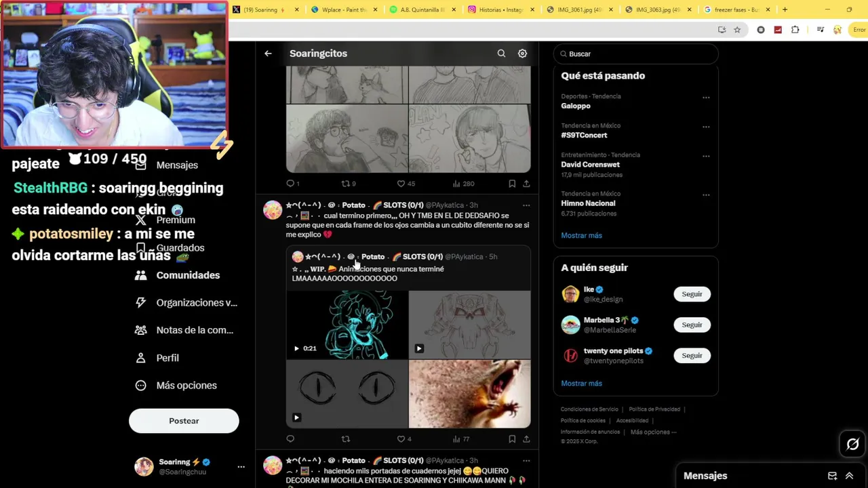
Task: Open account menu dots beside Soarinng
Action: pos(241,467)
